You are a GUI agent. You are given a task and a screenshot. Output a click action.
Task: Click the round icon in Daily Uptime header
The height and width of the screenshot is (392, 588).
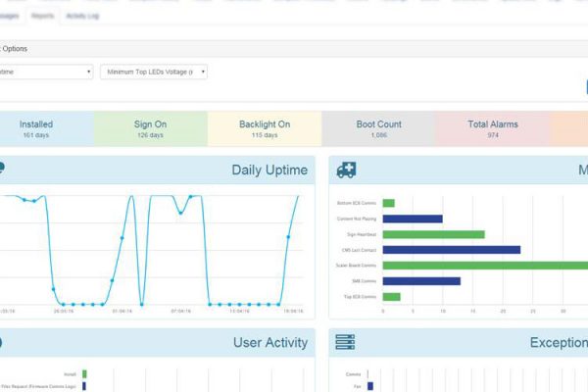tap(2, 170)
